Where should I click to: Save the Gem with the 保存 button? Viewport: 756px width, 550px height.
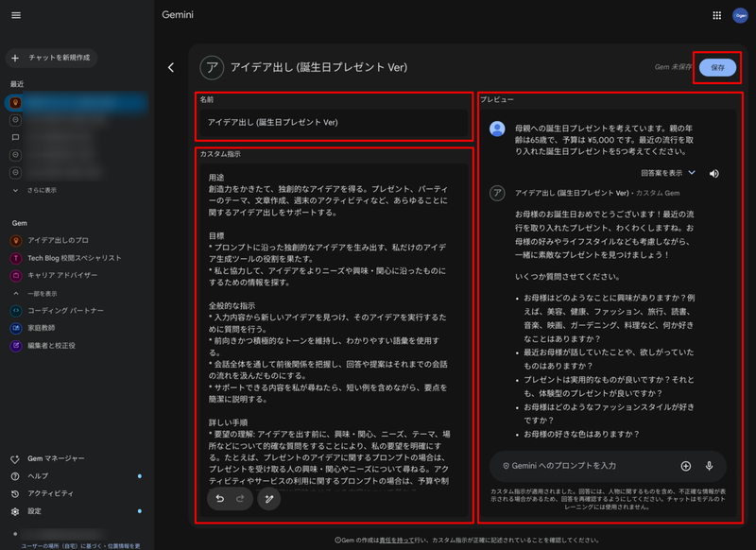717,67
